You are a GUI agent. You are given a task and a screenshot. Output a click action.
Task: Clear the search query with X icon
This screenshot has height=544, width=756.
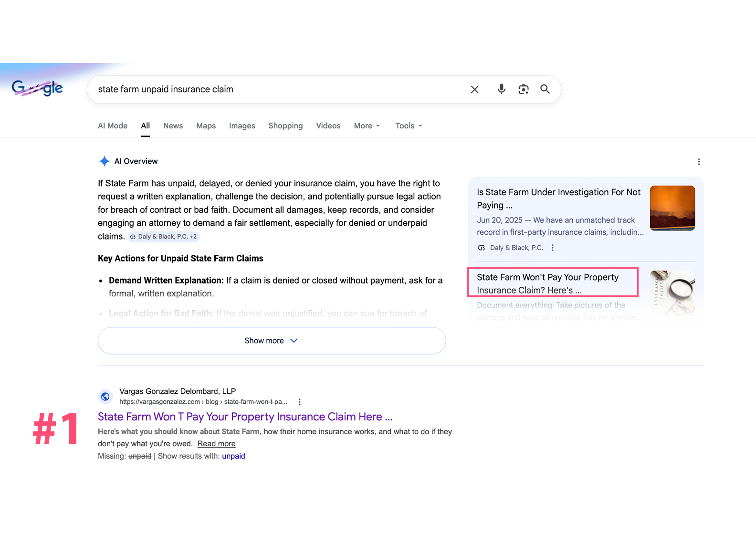tap(474, 90)
